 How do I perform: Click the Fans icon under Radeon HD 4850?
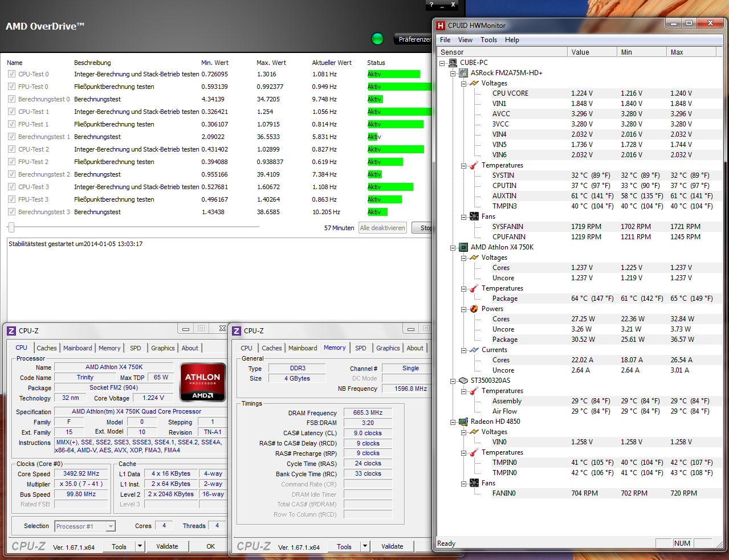point(474,483)
